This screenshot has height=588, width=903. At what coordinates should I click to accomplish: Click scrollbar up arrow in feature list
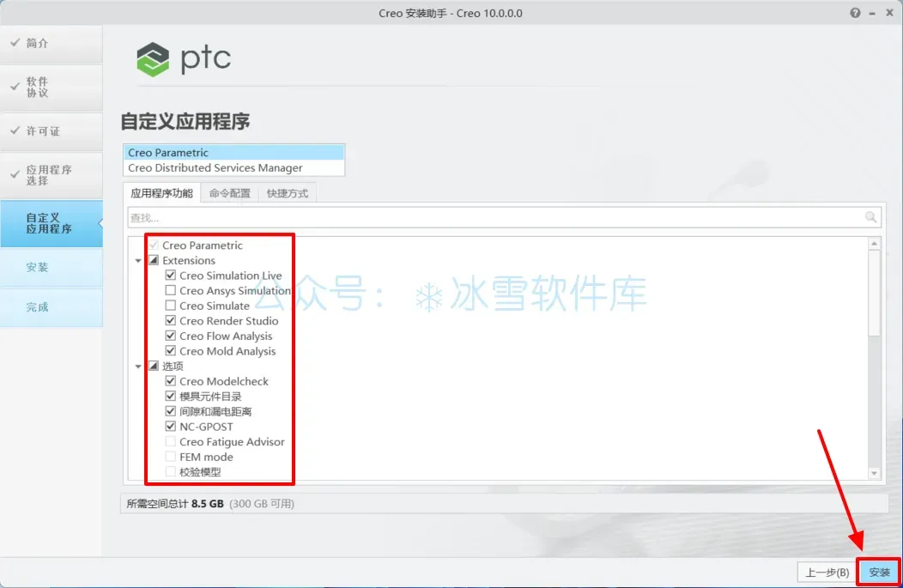point(874,244)
